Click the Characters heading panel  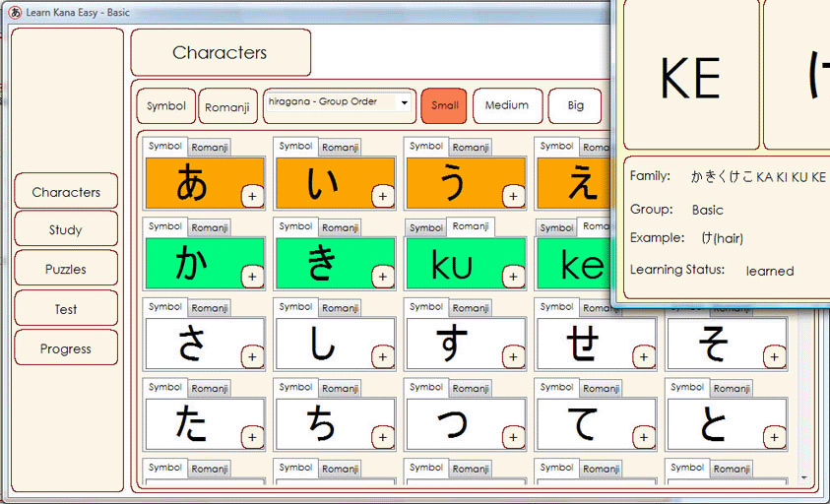coord(221,52)
